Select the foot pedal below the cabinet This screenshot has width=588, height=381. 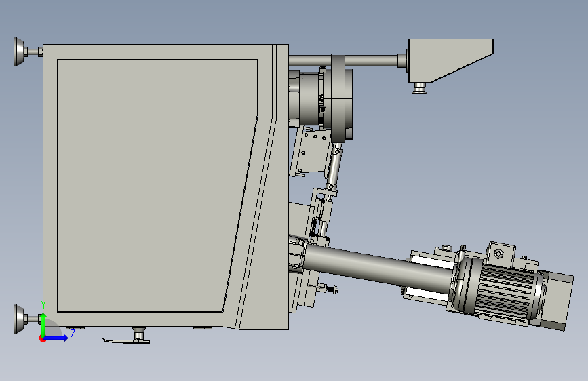coord(126,340)
